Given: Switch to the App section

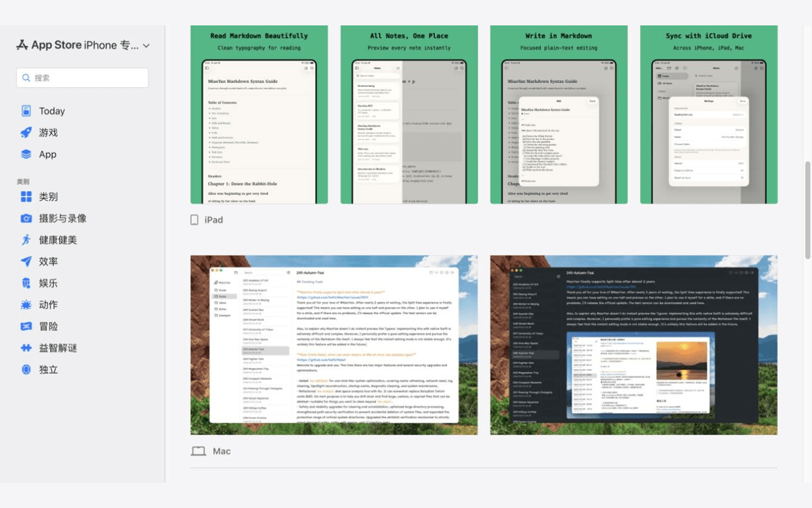Looking at the screenshot, I should click(x=47, y=155).
